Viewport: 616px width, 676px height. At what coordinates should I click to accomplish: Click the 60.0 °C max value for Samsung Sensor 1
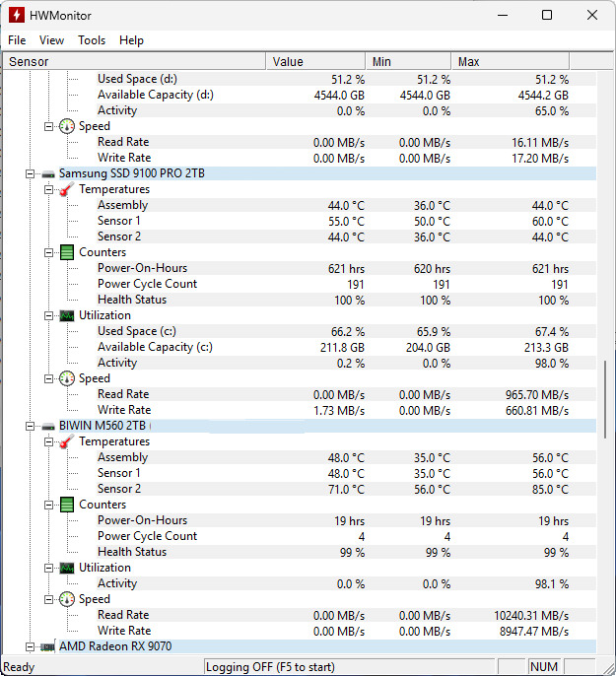(x=550, y=222)
